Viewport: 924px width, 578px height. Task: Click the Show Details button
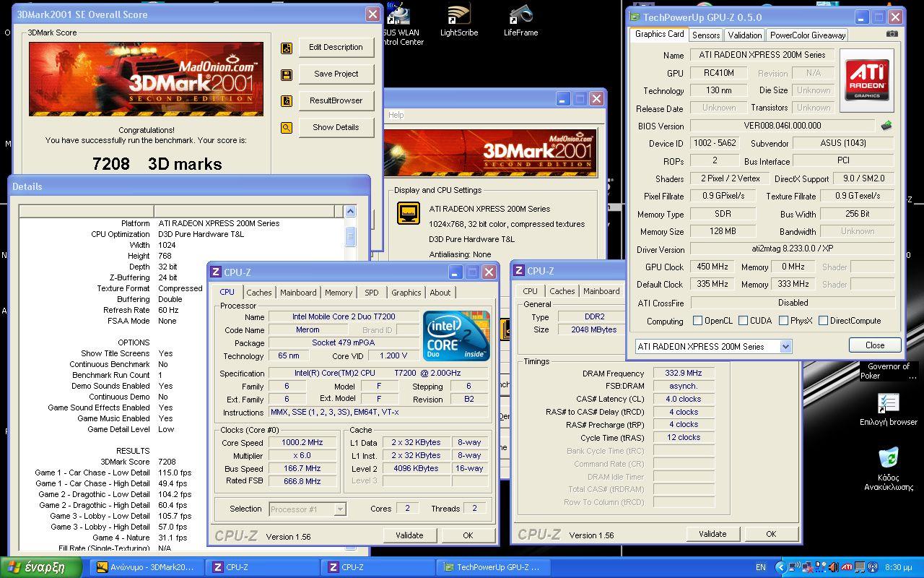tap(336, 128)
